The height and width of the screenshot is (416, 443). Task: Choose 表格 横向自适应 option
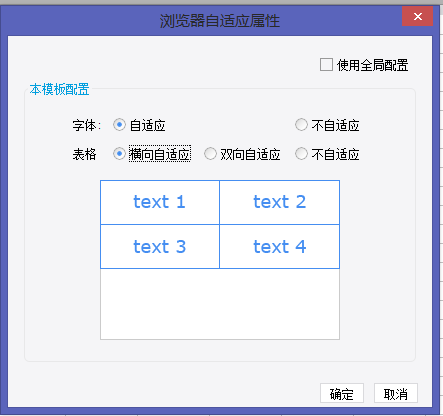click(119, 154)
